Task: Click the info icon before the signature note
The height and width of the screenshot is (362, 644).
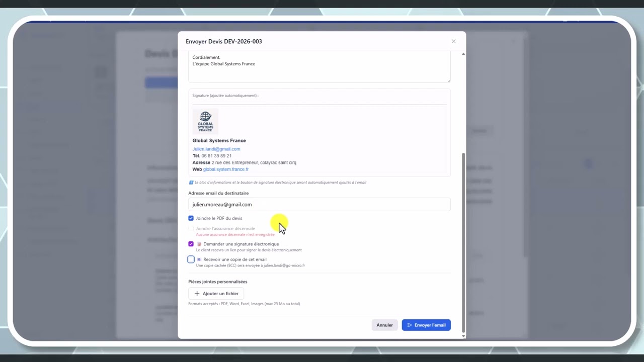Action: 191,183
